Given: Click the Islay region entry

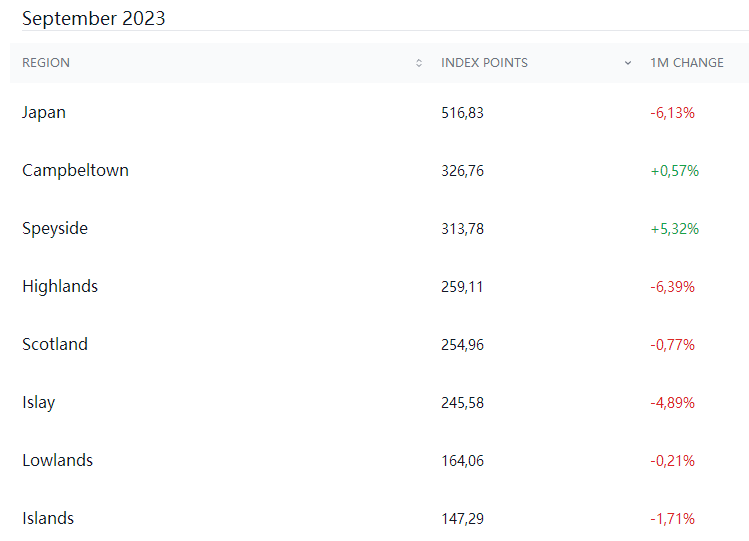Looking at the screenshot, I should click(39, 403).
